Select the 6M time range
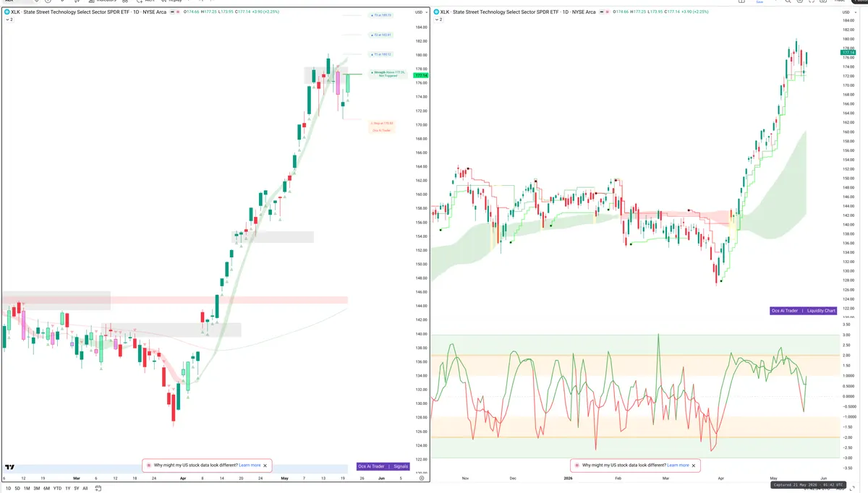This screenshot has width=868, height=493. point(46,489)
